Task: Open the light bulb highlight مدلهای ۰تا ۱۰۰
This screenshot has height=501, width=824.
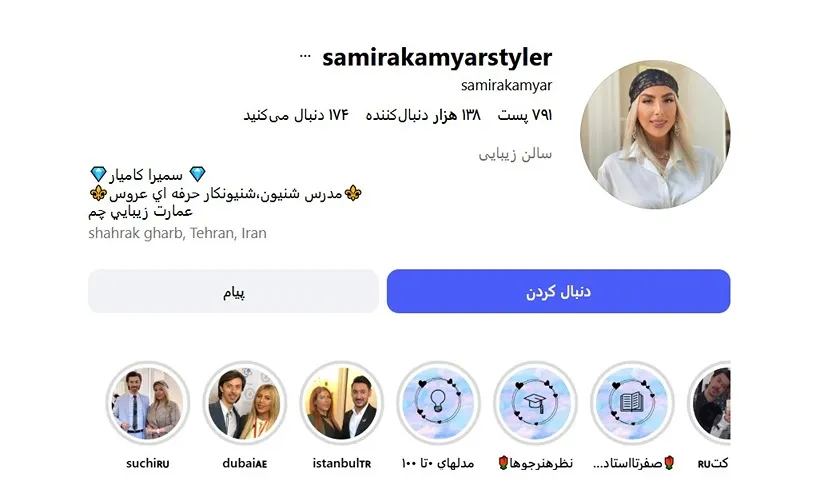Action: (x=438, y=403)
